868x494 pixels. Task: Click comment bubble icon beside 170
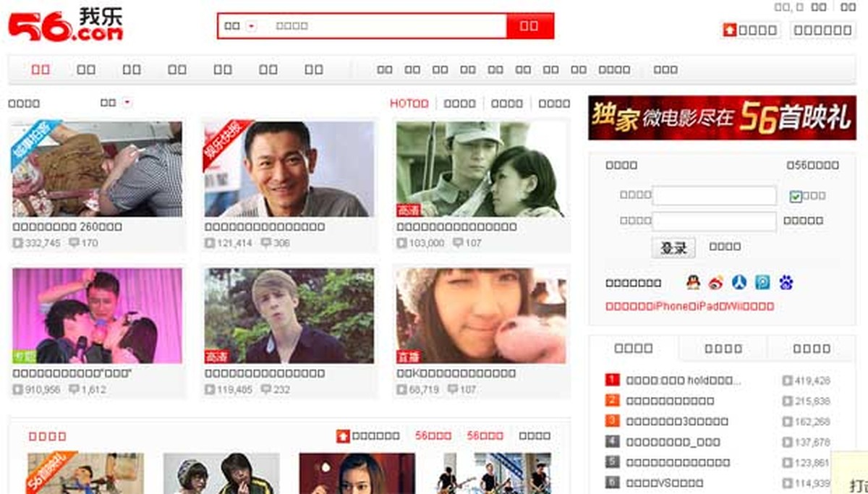click(74, 243)
